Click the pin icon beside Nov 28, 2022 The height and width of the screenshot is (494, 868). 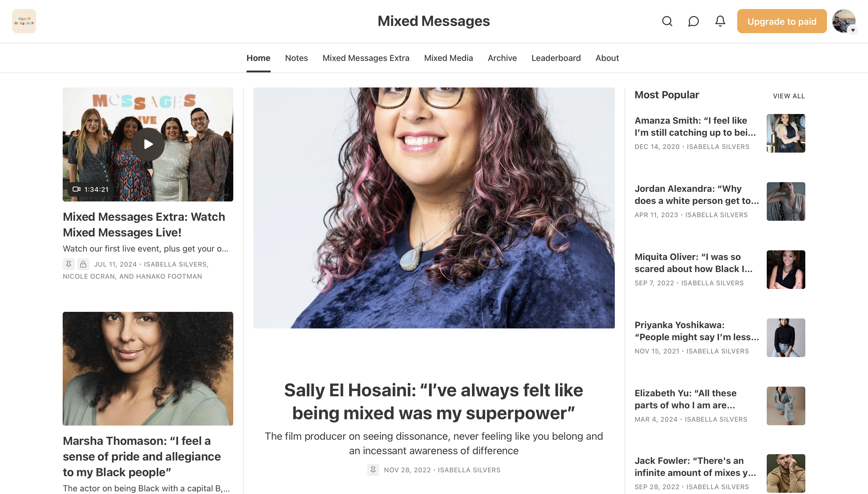click(x=373, y=470)
